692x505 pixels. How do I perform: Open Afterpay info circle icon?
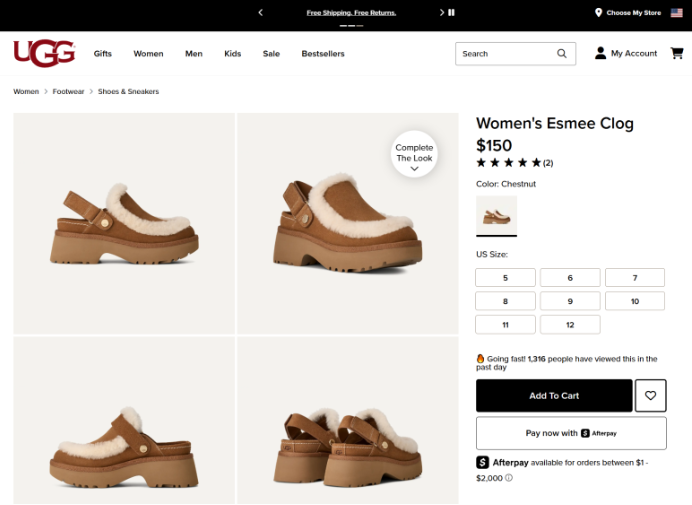pyautogui.click(x=509, y=478)
